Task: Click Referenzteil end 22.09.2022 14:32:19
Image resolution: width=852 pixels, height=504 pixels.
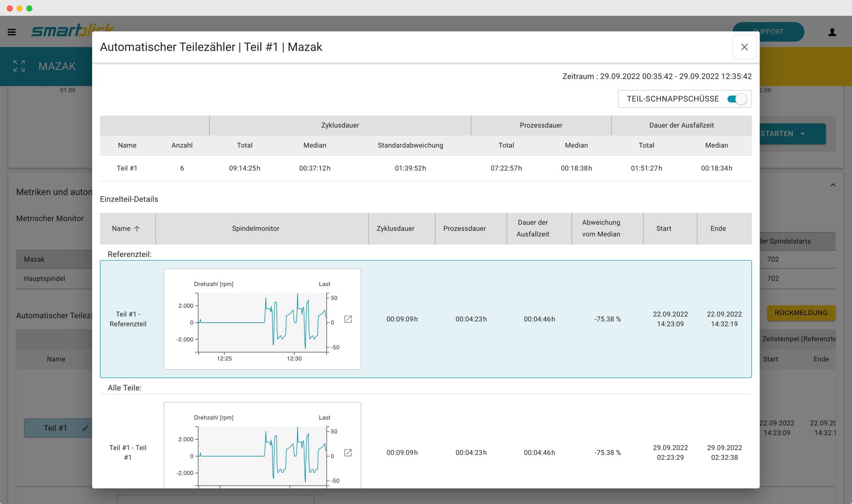Action: [724, 319]
